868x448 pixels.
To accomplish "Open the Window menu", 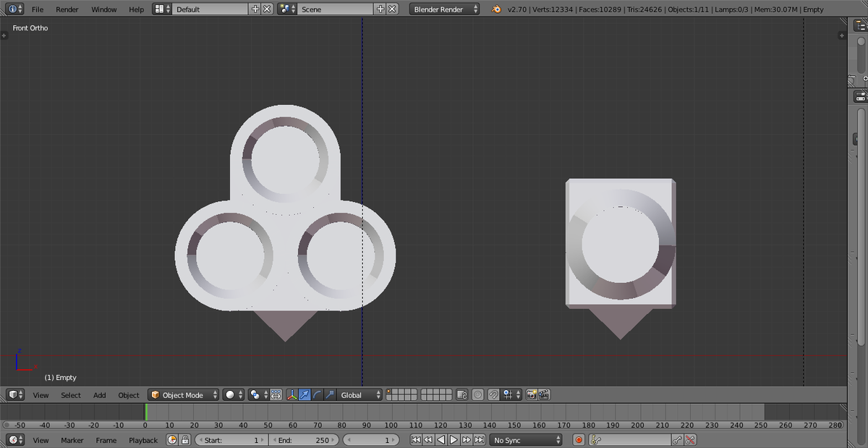I will [x=104, y=9].
